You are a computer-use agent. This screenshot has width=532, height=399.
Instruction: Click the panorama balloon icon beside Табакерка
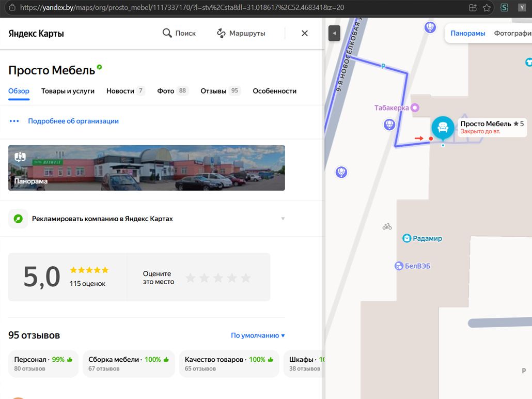[389, 124]
